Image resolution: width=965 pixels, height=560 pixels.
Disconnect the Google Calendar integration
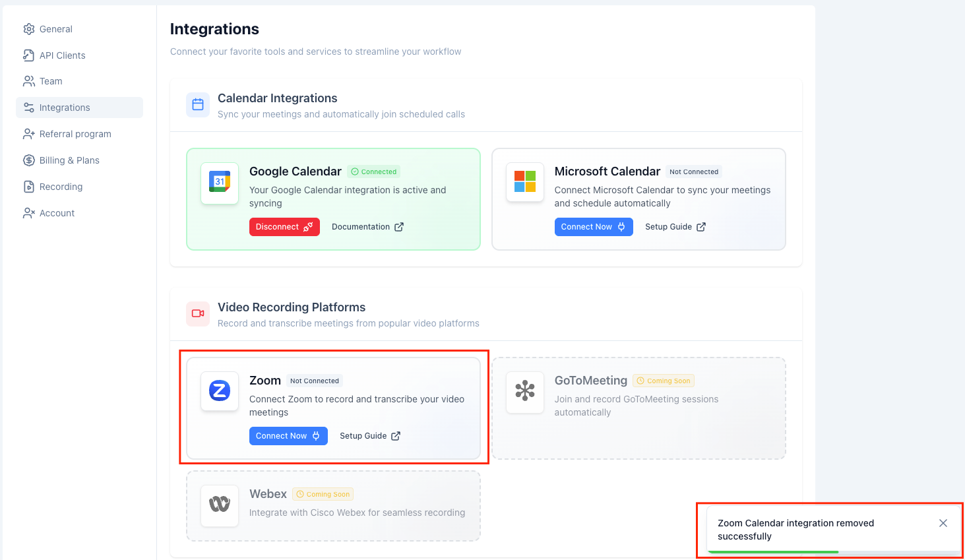[284, 227]
